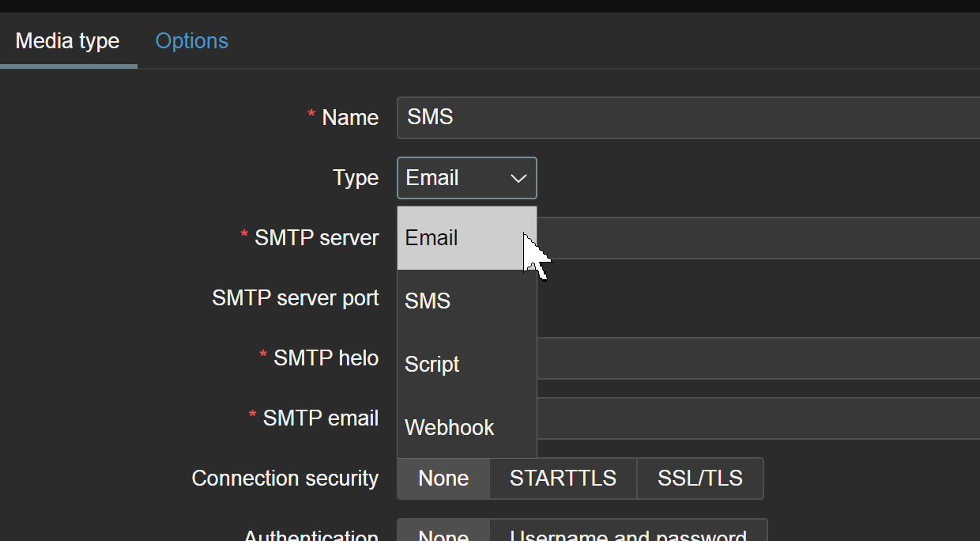This screenshot has width=980, height=541.
Task: Click the Name input field containing SMS
Action: click(688, 118)
